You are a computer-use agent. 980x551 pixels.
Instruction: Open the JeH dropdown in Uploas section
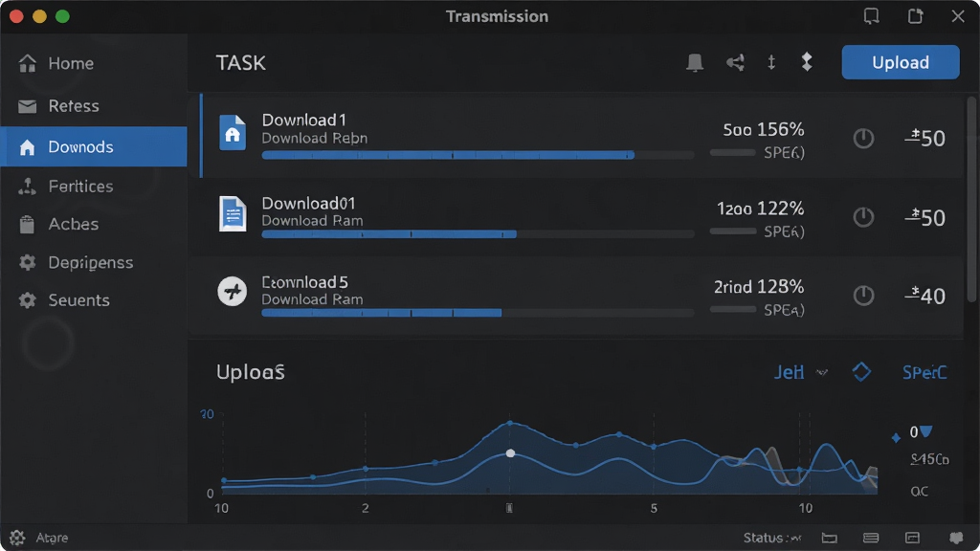tap(801, 372)
